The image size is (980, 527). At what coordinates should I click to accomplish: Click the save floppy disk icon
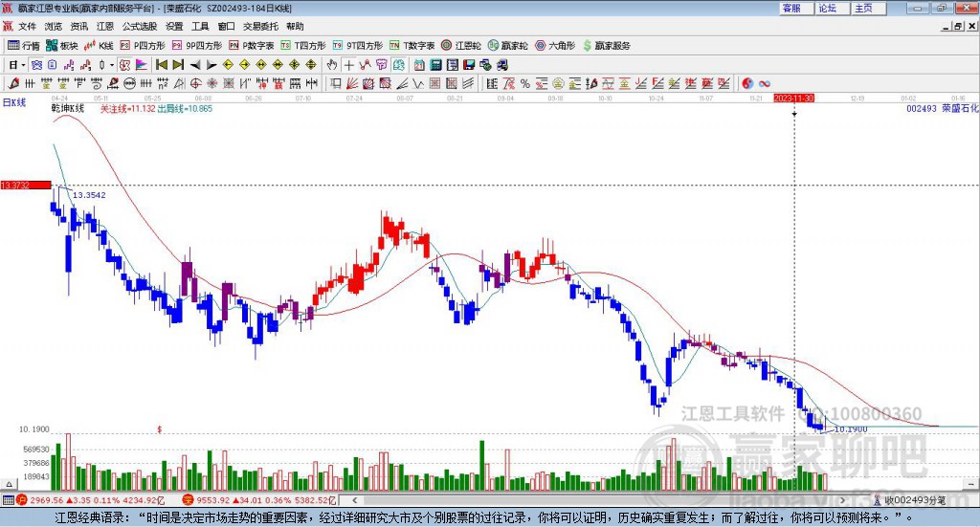coord(469,64)
